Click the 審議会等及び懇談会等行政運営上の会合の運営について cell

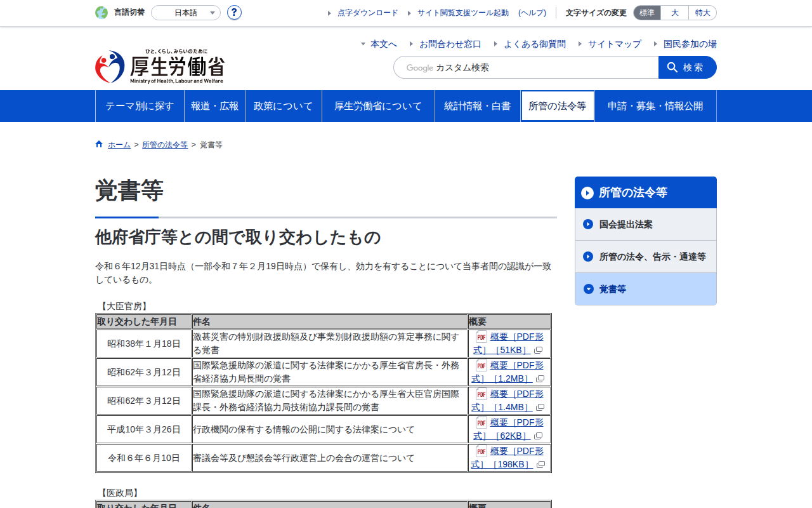(330, 458)
